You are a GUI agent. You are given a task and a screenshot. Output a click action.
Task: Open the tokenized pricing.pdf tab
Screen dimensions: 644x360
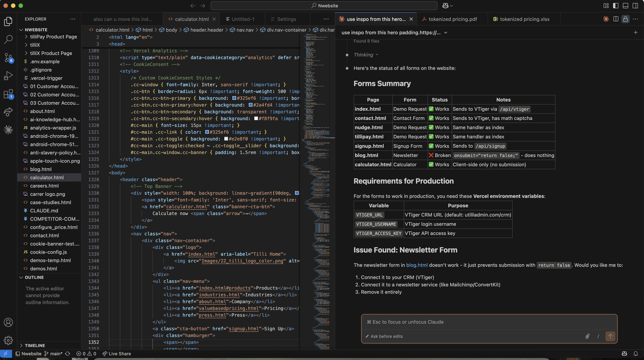click(452, 19)
